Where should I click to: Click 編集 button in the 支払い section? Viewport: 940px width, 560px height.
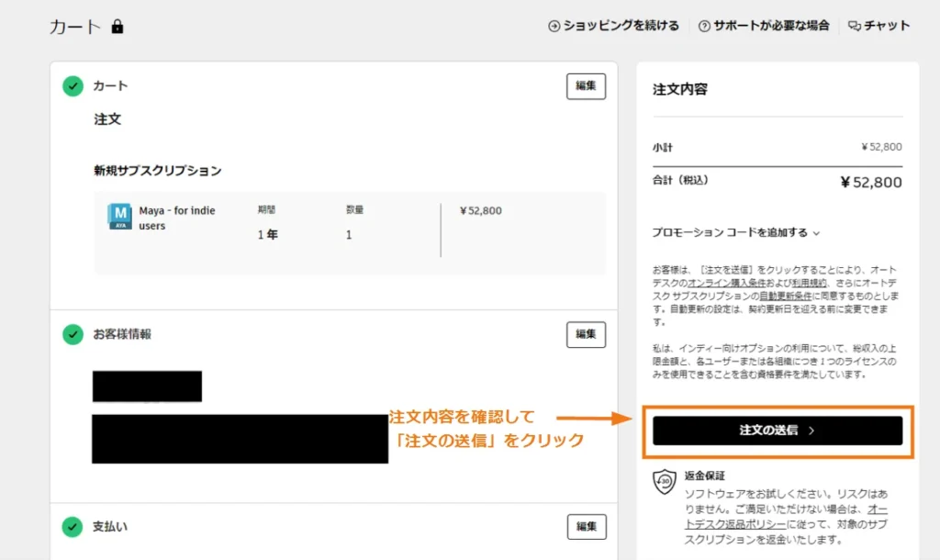click(x=586, y=527)
